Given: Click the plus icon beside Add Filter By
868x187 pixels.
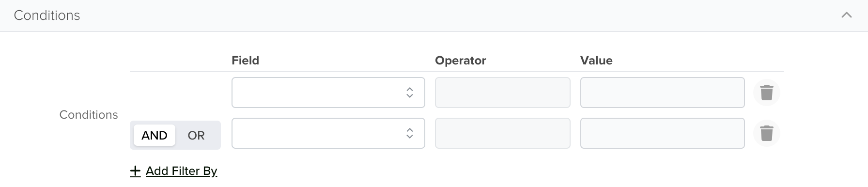Looking at the screenshot, I should coord(135,171).
